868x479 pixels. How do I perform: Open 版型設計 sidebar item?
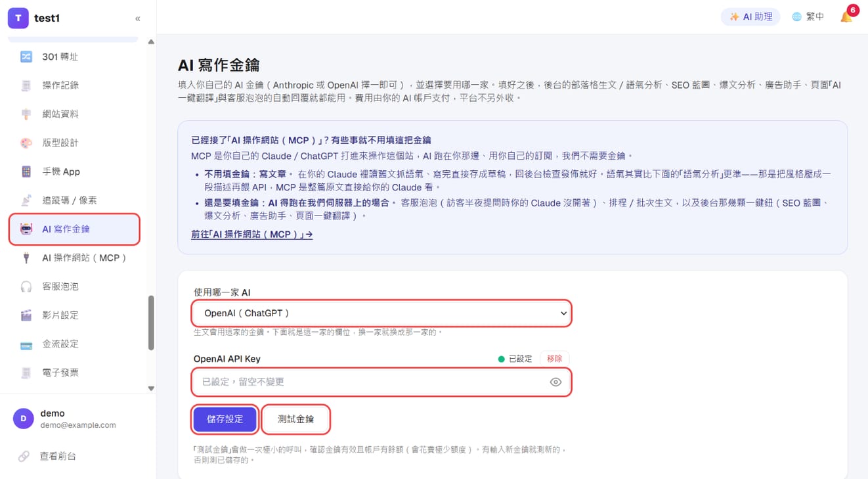(x=74, y=143)
